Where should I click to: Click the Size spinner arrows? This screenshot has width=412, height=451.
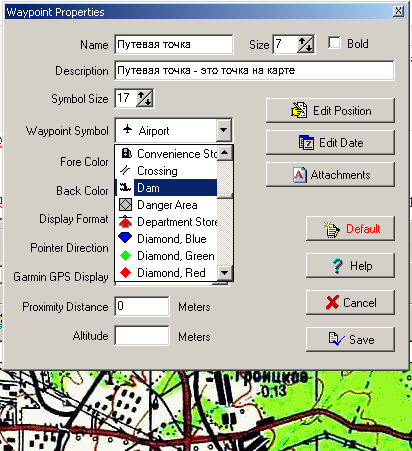point(306,44)
